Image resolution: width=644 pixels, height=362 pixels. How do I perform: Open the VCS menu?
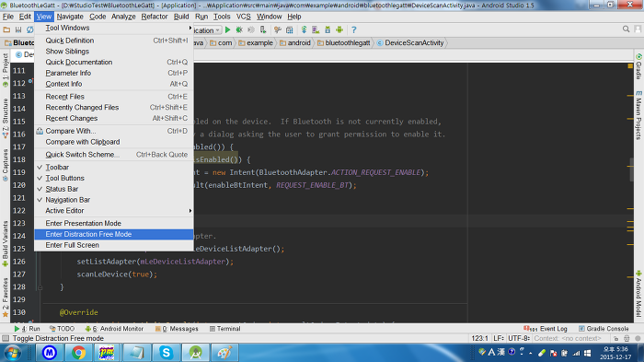[243, 17]
